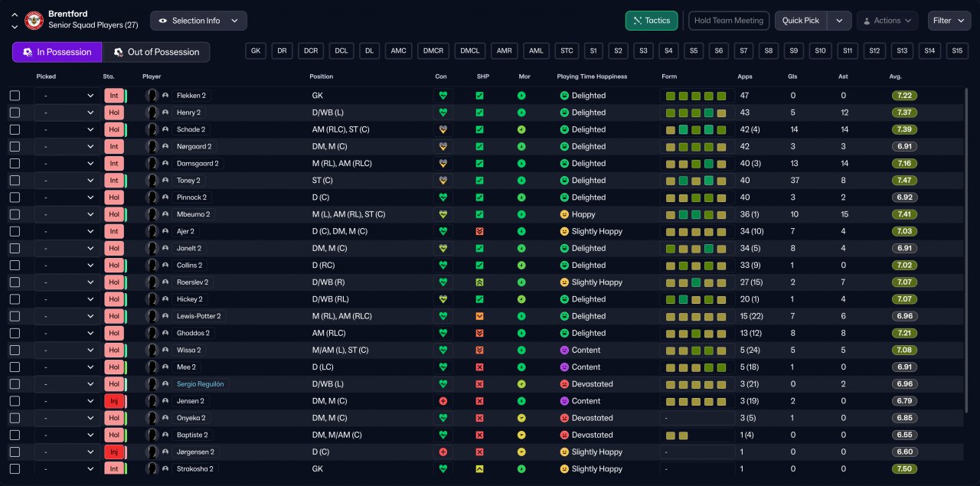
Task: Expand the Filter dropdown
Action: 949,21
